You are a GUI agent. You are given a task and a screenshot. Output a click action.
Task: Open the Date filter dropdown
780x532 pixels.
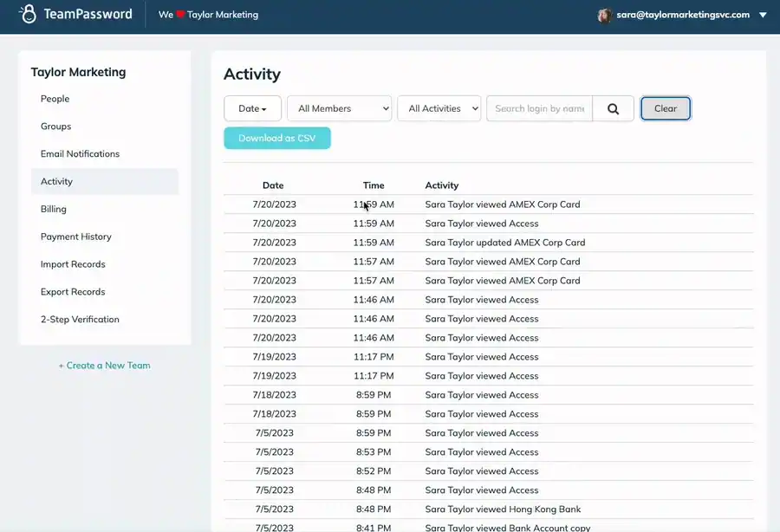(x=252, y=108)
